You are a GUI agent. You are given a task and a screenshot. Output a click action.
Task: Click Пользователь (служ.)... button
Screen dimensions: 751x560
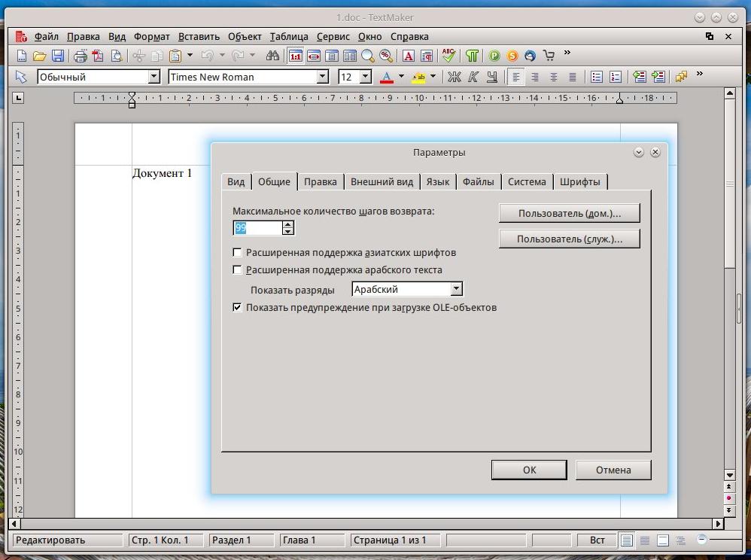point(570,239)
